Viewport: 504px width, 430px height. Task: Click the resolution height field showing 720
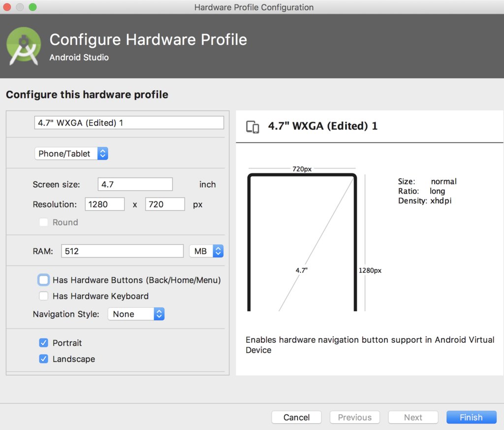[x=165, y=204]
